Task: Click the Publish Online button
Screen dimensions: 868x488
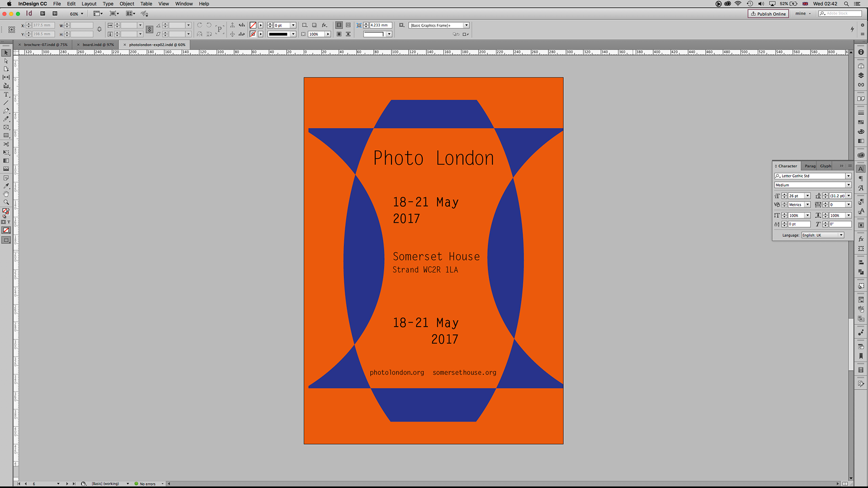Action: [x=768, y=14]
